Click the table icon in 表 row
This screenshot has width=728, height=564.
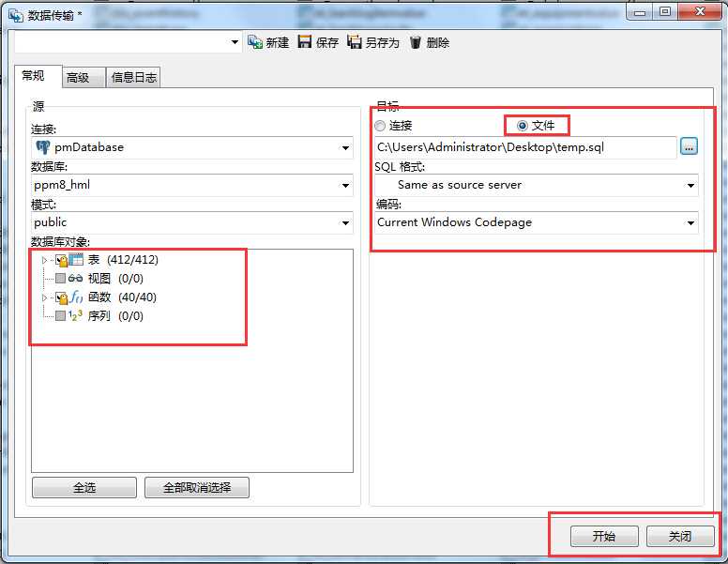[76, 259]
